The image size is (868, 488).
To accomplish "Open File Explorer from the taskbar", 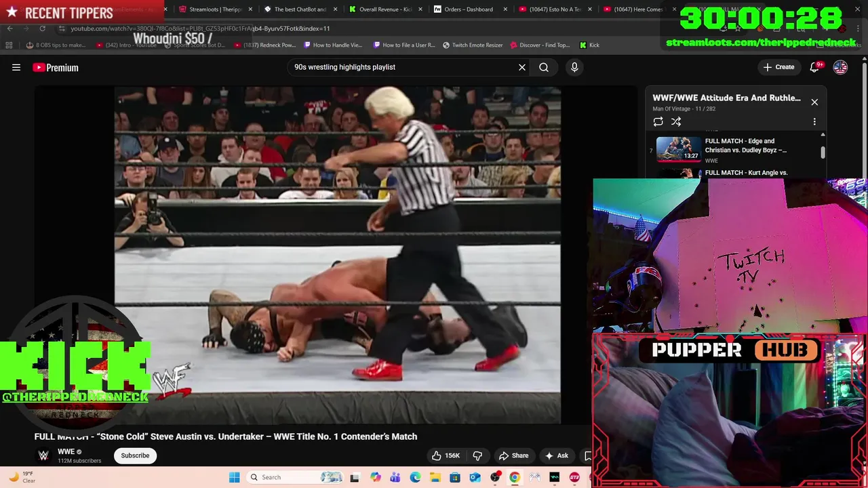I will 435,477.
